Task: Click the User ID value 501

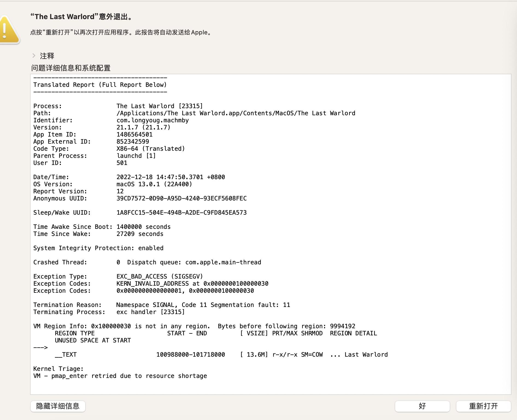Action: (122, 163)
